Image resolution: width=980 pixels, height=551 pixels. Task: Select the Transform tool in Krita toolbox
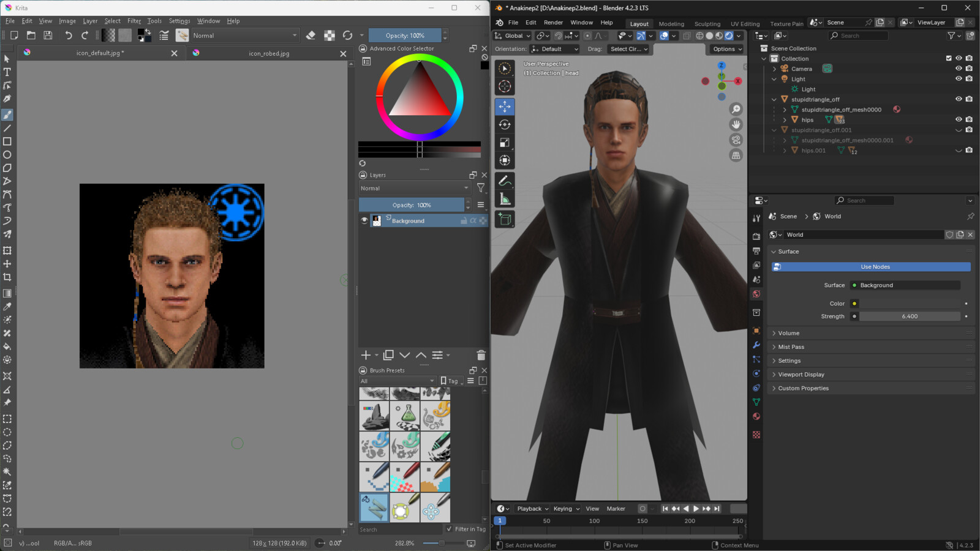tap(7, 250)
